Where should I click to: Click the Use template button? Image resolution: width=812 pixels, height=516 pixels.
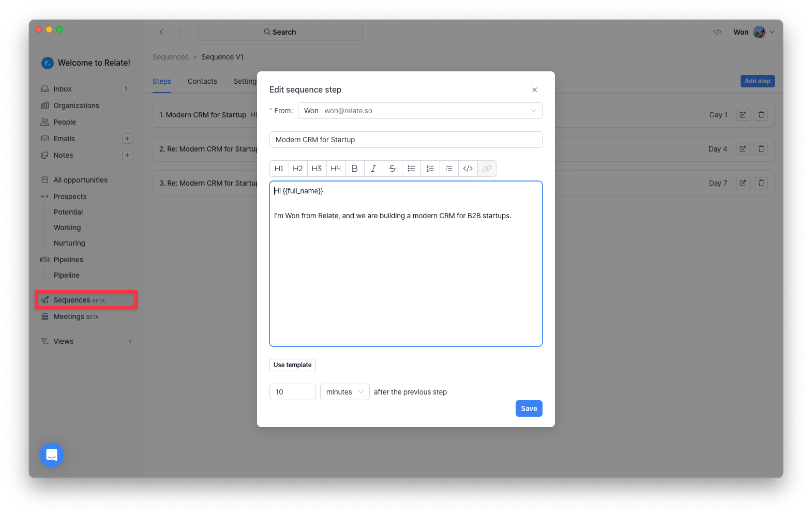pyautogui.click(x=293, y=365)
